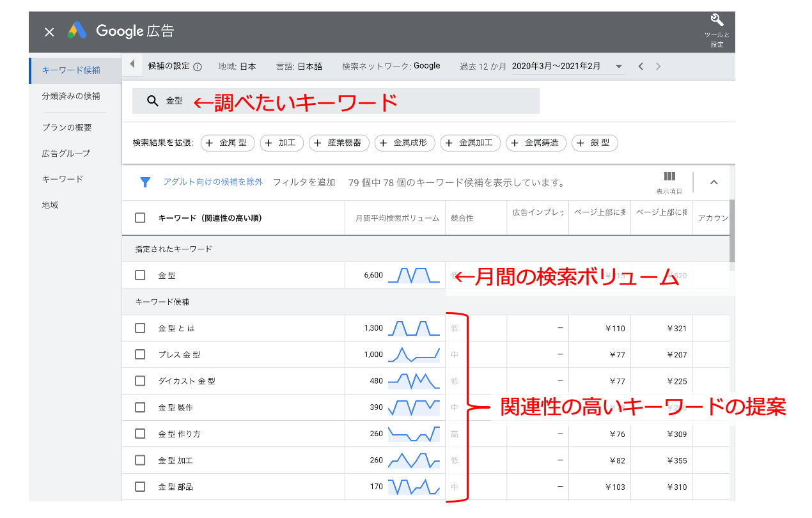Click the blue filter funnel icon
The height and width of the screenshot is (518, 812).
click(x=145, y=182)
